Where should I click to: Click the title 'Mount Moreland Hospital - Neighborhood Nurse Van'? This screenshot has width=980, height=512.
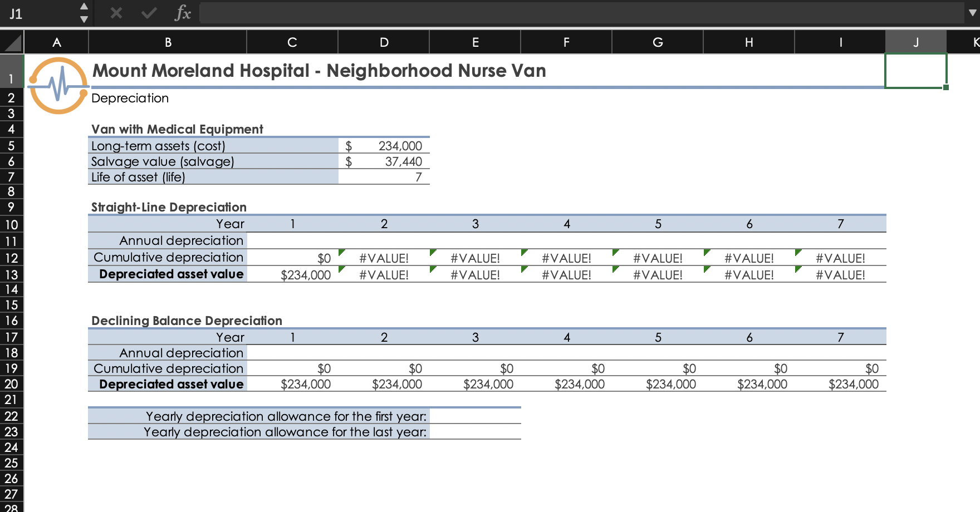click(319, 71)
